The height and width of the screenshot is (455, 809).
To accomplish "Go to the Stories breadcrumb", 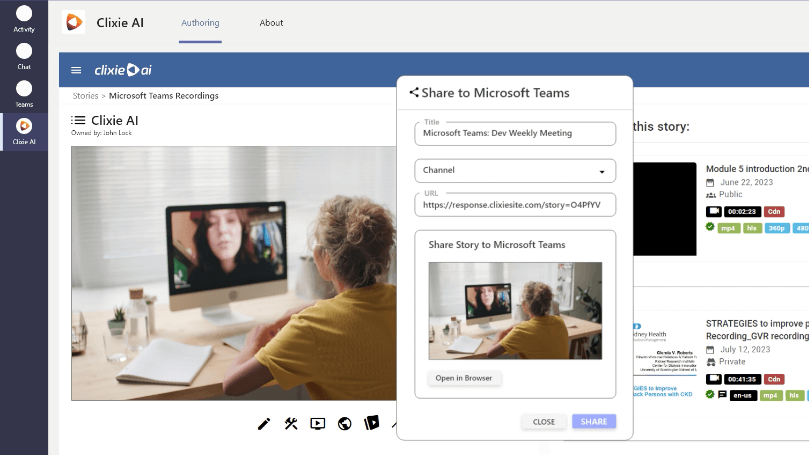I will [x=85, y=95].
